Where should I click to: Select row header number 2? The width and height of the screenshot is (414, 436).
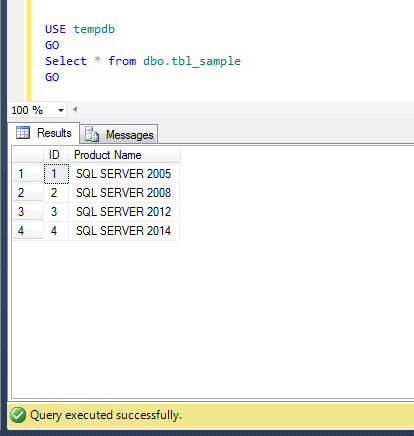(x=28, y=192)
